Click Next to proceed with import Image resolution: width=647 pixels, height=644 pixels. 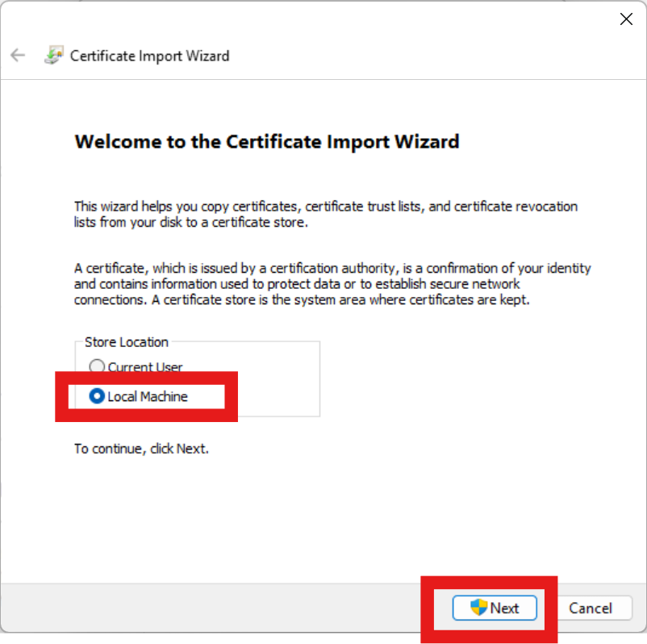495,608
